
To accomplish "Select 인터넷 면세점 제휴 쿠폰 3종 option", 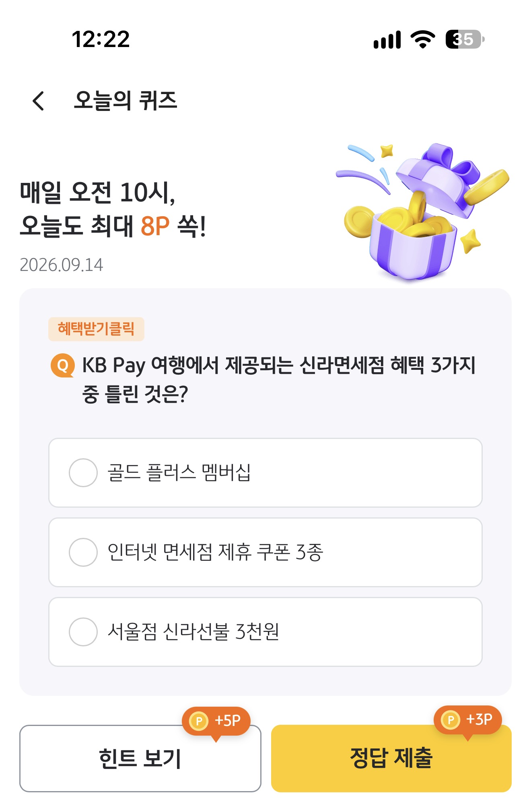I will 265,552.
